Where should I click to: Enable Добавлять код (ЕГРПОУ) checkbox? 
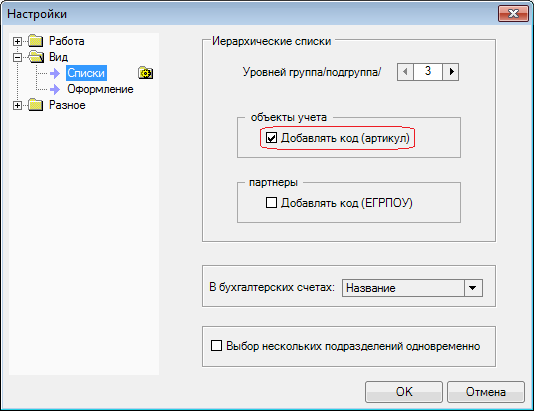coord(271,203)
